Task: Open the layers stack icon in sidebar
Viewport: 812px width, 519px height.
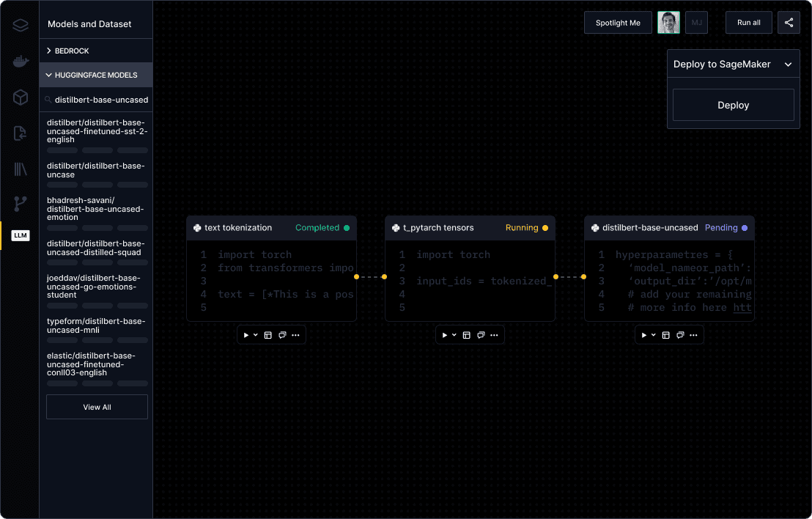Action: (x=21, y=25)
